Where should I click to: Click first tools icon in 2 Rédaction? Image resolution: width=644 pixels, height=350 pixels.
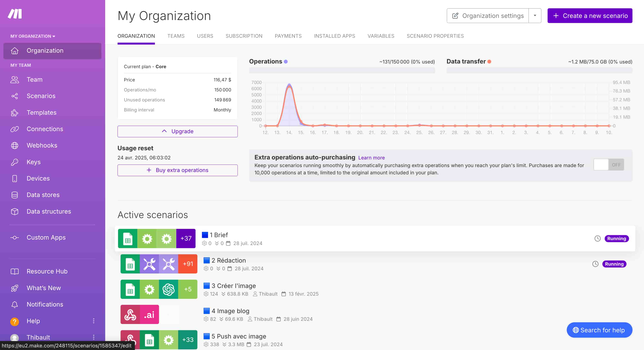pyautogui.click(x=149, y=264)
